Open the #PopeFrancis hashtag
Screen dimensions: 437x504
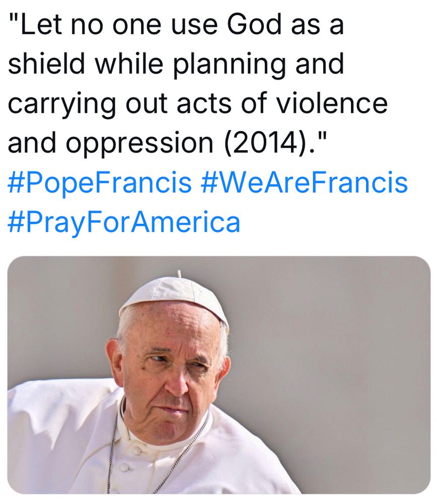pyautogui.click(x=100, y=183)
